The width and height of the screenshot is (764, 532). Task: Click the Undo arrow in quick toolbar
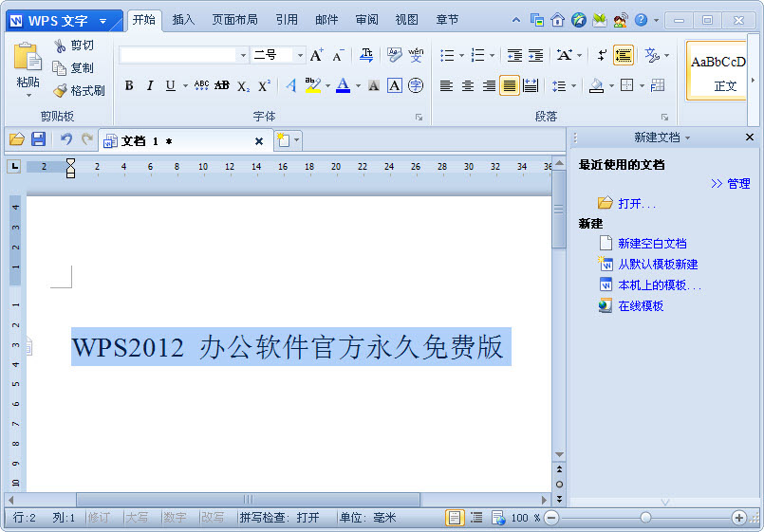tap(65, 139)
